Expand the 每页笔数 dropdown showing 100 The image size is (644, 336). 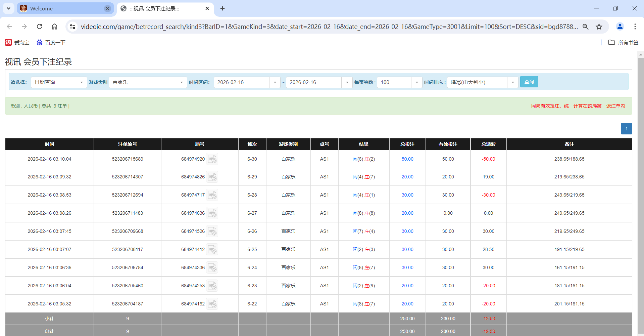(417, 82)
